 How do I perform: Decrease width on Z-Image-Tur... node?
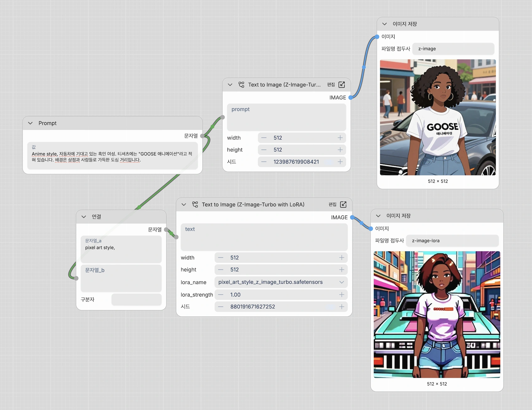coord(264,138)
